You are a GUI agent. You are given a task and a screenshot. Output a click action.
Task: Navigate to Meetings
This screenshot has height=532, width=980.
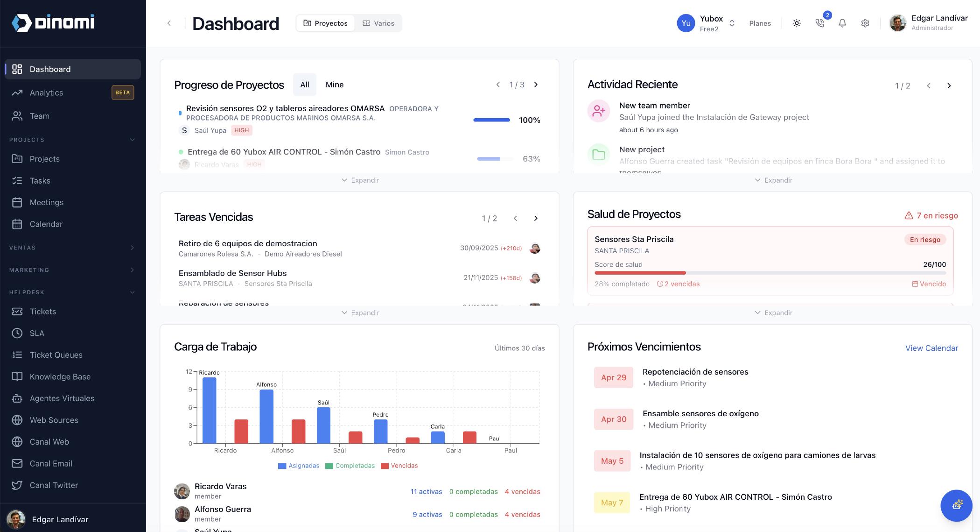[73, 202]
